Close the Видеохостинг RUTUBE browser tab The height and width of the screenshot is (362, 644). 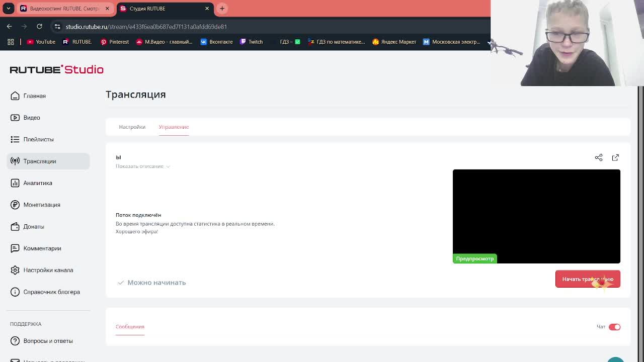107,9
